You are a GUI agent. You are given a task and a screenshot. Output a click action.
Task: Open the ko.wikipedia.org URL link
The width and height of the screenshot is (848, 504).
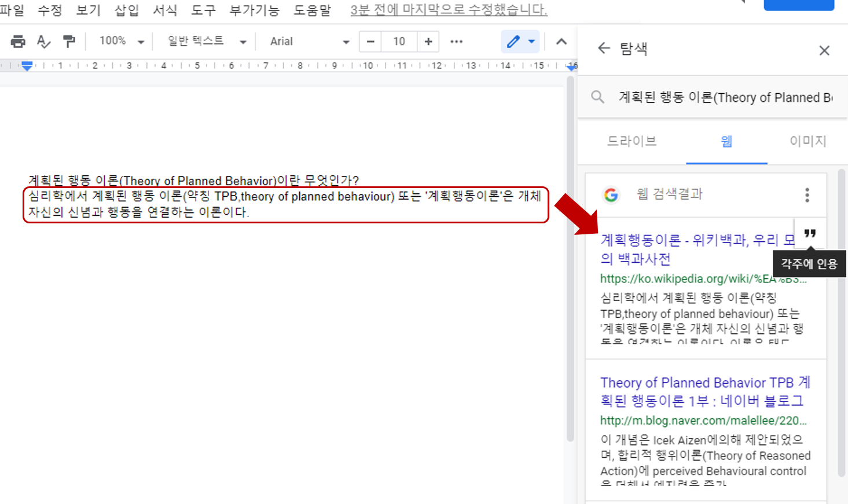click(x=703, y=279)
